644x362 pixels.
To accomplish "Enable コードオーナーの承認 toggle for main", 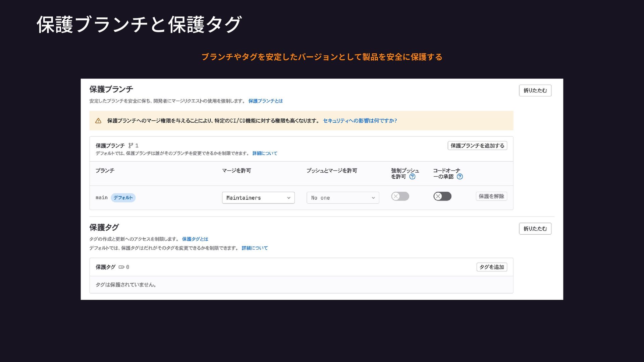I will 442,196.
